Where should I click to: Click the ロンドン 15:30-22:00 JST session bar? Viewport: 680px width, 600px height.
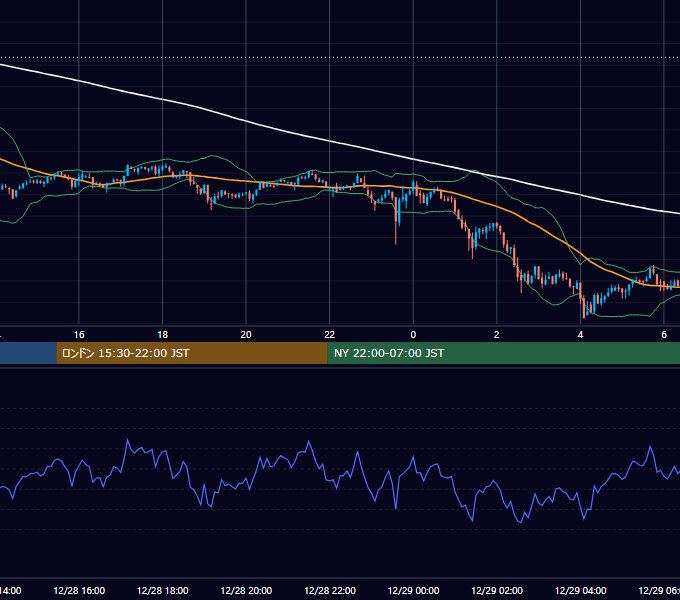(192, 353)
